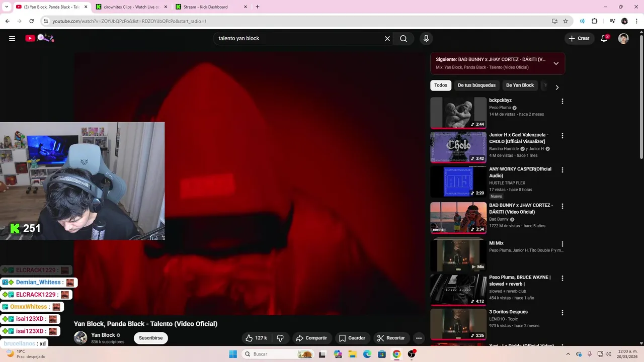
Task: Open the tab search dropdown arrow
Action: [x=7, y=7]
